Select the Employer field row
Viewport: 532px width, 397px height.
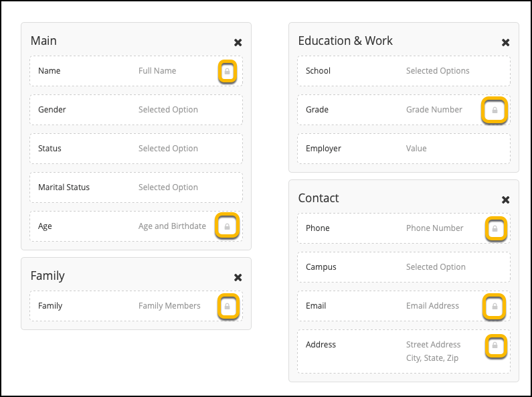[x=404, y=149]
